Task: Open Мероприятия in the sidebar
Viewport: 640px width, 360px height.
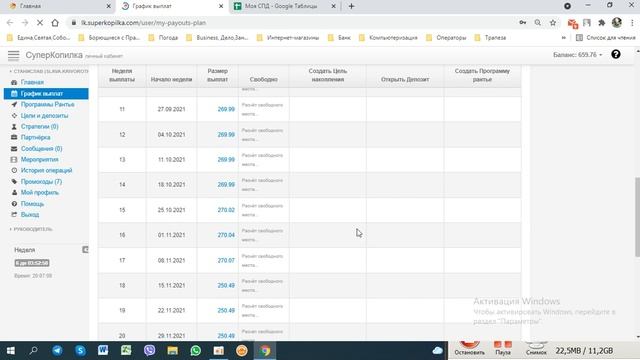Action: pyautogui.click(x=39, y=160)
